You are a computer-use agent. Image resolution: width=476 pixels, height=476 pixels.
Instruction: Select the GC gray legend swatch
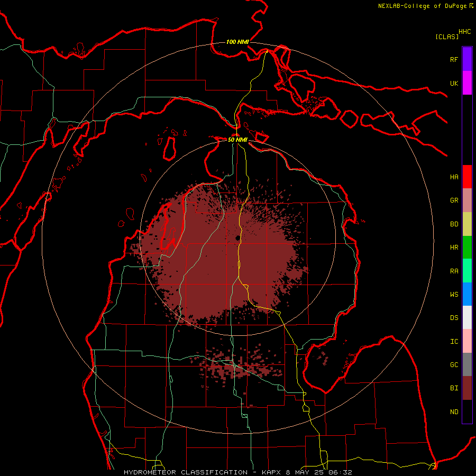click(x=467, y=364)
